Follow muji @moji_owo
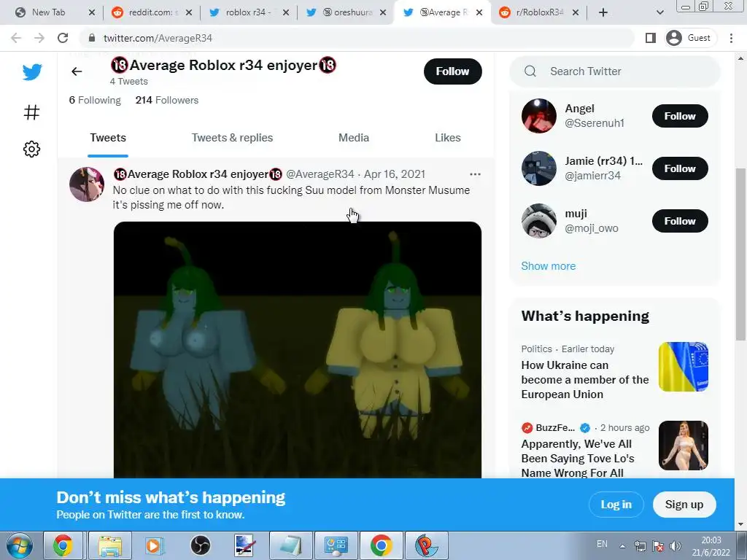The height and width of the screenshot is (560, 747). pos(680,221)
